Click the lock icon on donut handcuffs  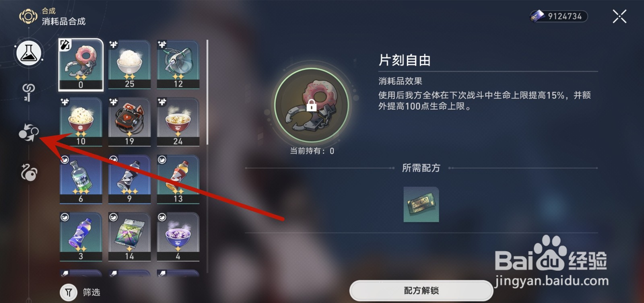[311, 106]
